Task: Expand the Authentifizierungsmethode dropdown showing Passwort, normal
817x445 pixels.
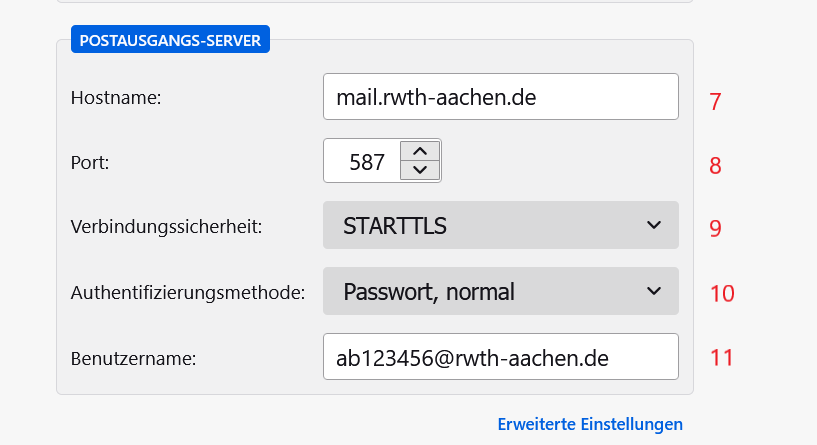Action: tap(500, 291)
